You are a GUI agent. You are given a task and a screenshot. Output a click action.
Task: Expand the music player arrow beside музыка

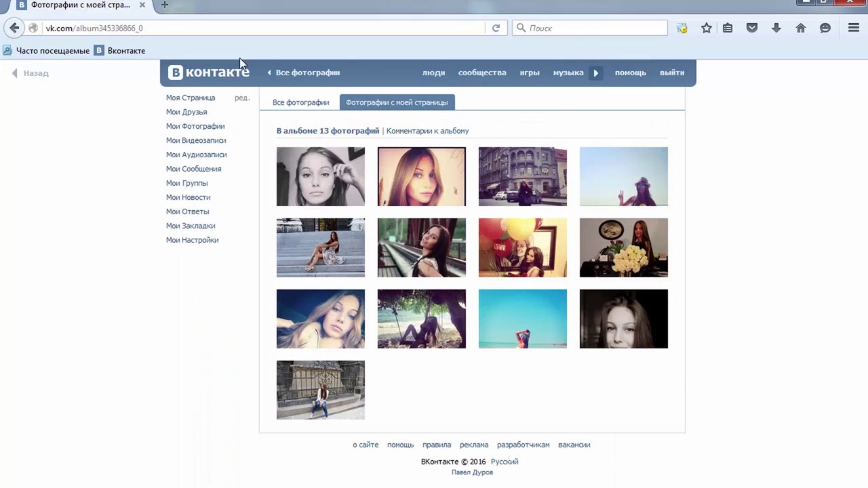click(x=595, y=73)
